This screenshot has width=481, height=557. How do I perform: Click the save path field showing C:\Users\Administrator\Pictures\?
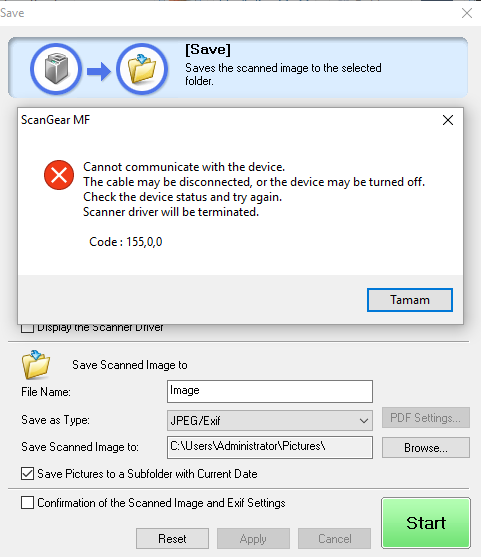pyautogui.click(x=270, y=447)
